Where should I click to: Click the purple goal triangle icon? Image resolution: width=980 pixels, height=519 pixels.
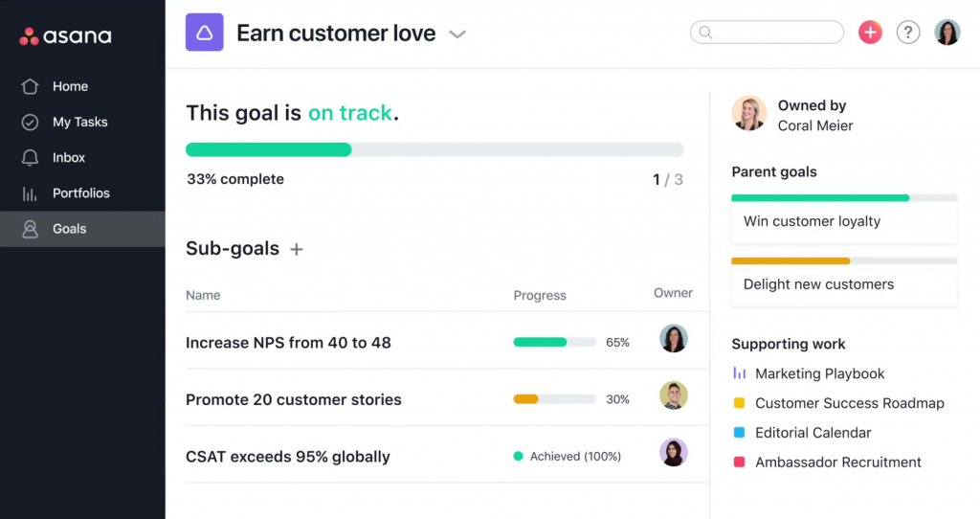click(x=204, y=33)
